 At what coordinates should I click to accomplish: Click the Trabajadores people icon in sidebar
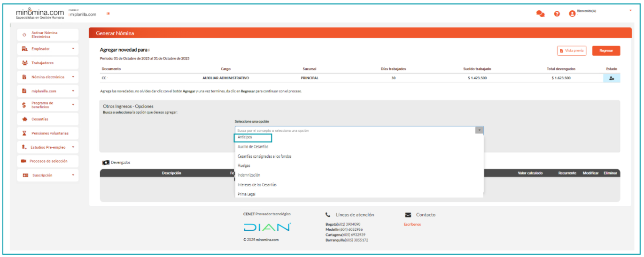click(24, 63)
